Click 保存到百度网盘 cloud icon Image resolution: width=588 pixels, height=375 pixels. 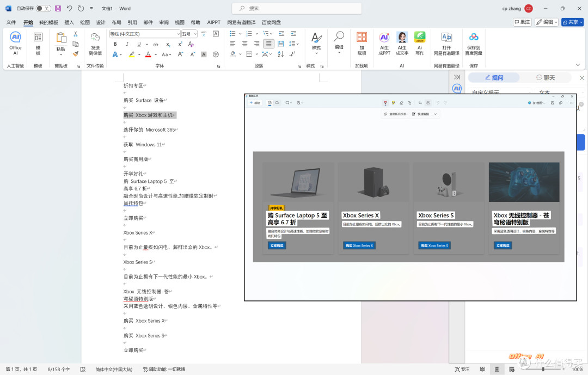click(474, 43)
